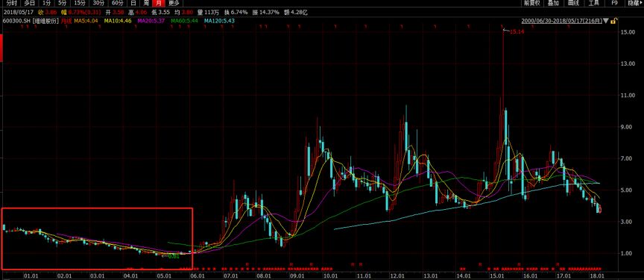Select the 分时 intraday tab
The height and width of the screenshot is (280, 644).
[10, 3]
